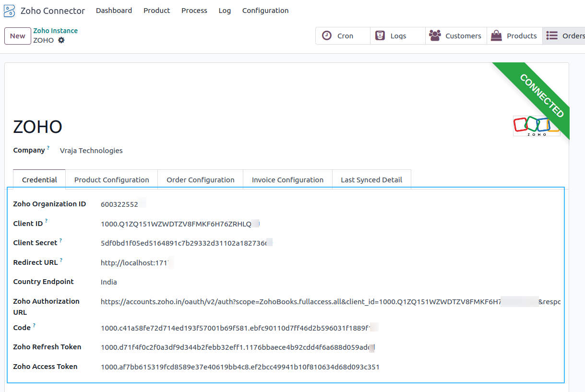
Task: Click the Customers people icon
Action: point(435,36)
